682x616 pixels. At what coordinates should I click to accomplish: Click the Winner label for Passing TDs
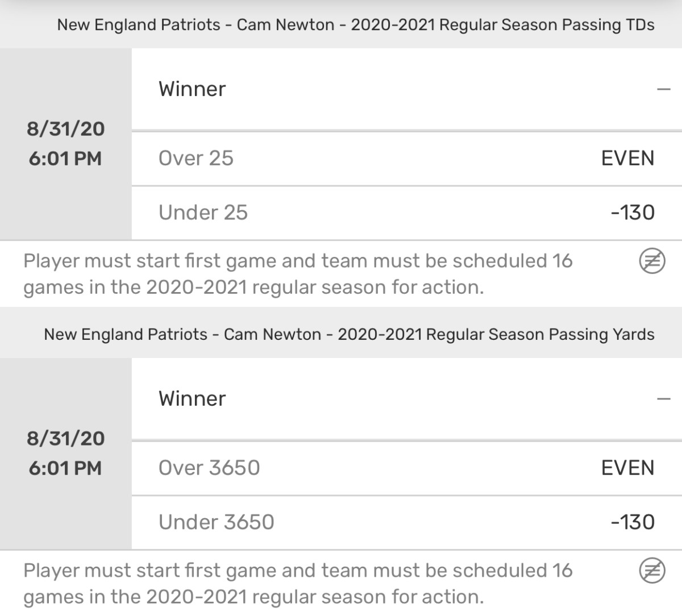pyautogui.click(x=193, y=89)
